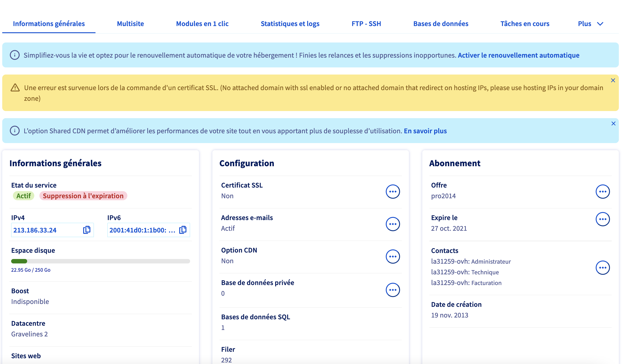The image size is (638, 364).
Task: Open Certificat SSL actions menu
Action: pos(392,192)
